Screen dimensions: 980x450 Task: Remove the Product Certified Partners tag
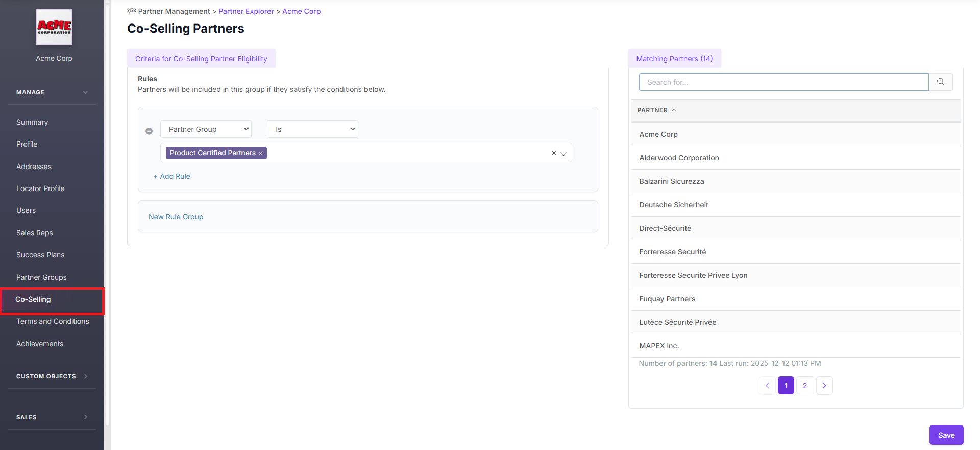[261, 153]
